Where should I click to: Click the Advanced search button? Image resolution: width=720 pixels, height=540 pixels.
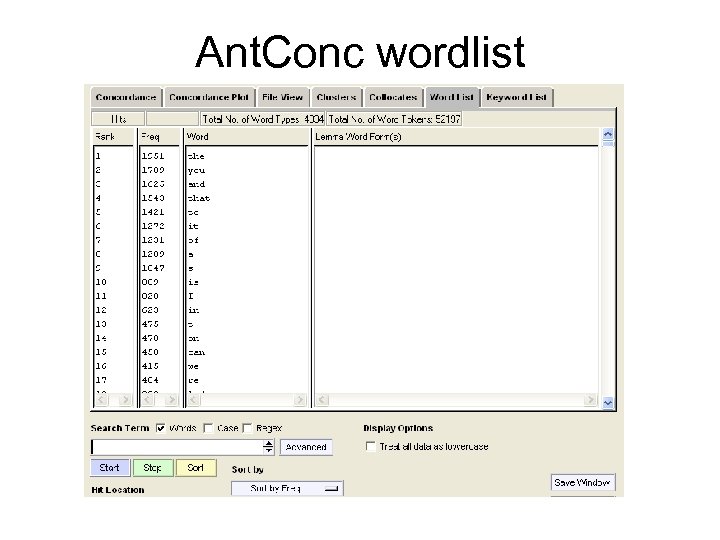coord(306,447)
